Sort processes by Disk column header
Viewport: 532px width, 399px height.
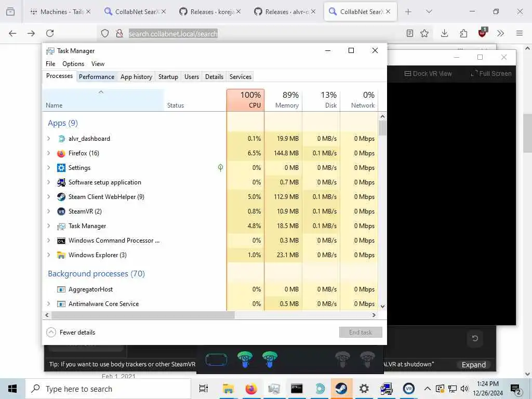(321, 100)
